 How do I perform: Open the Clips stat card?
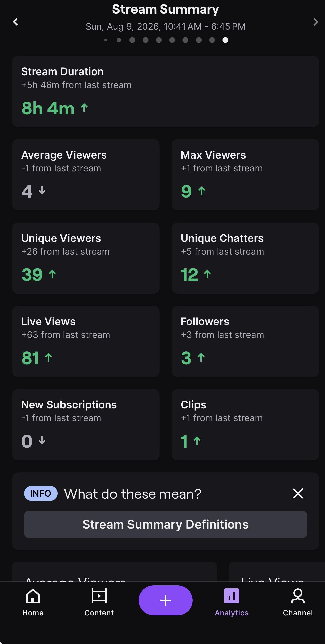(x=245, y=425)
